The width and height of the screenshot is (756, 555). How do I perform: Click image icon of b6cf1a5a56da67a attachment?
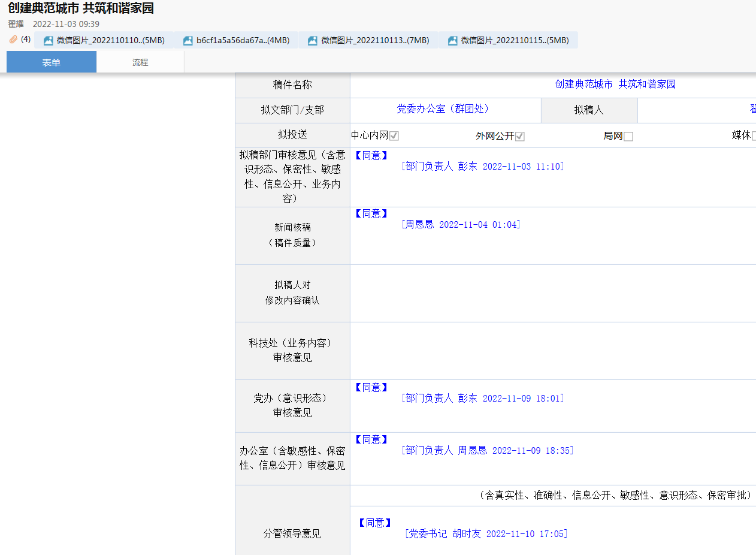click(188, 41)
